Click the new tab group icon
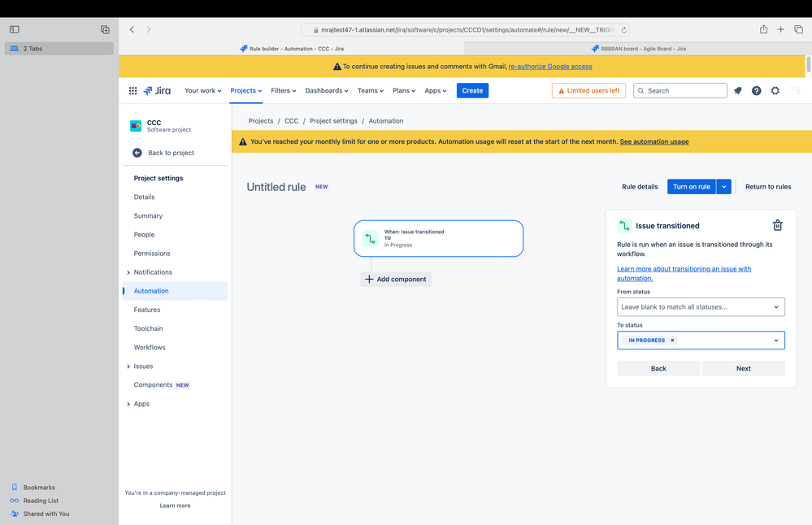 pyautogui.click(x=105, y=29)
